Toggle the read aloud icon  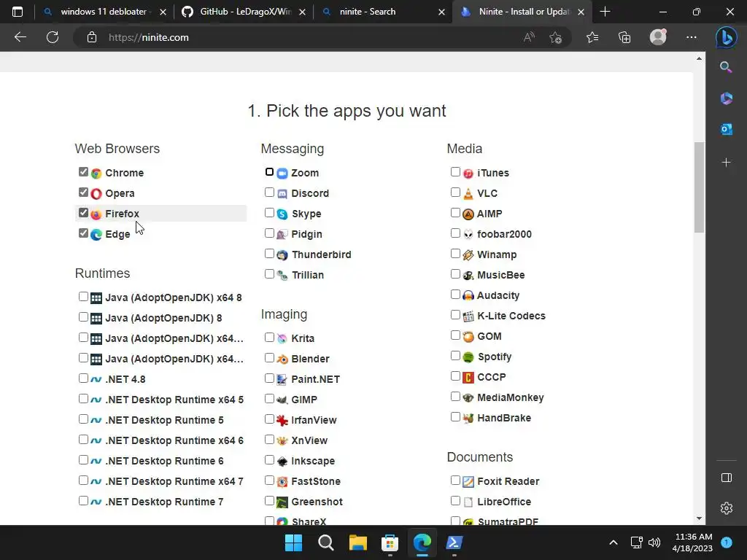coord(529,37)
